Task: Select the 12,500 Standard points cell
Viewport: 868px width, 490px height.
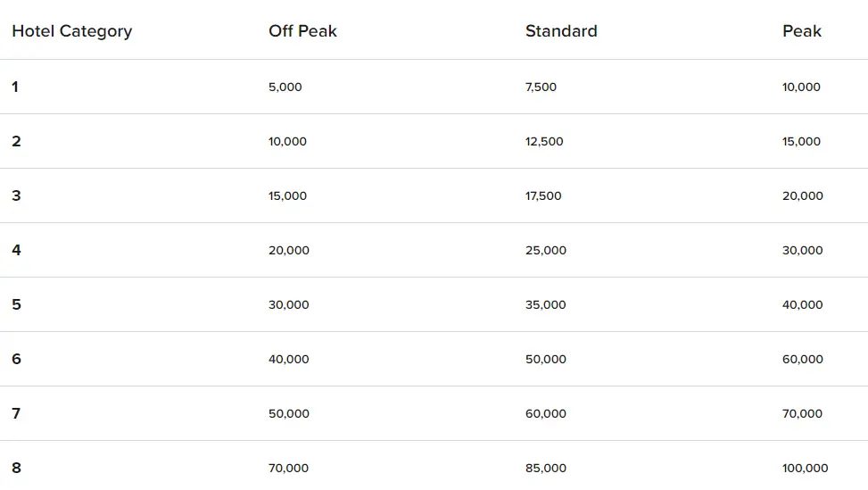Action: point(544,142)
